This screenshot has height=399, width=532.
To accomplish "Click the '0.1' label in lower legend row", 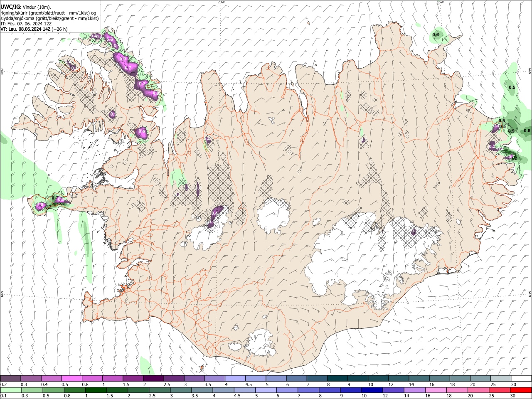I will coord(4,396).
